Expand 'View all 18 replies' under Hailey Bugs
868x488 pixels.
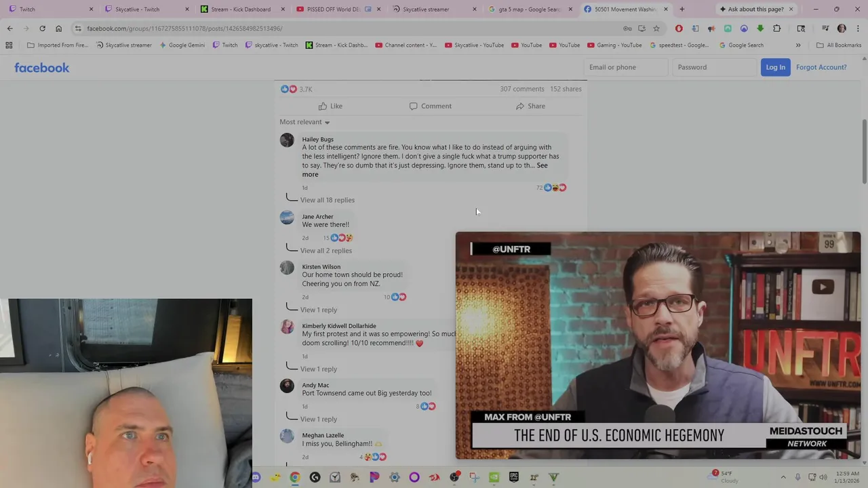pos(328,200)
